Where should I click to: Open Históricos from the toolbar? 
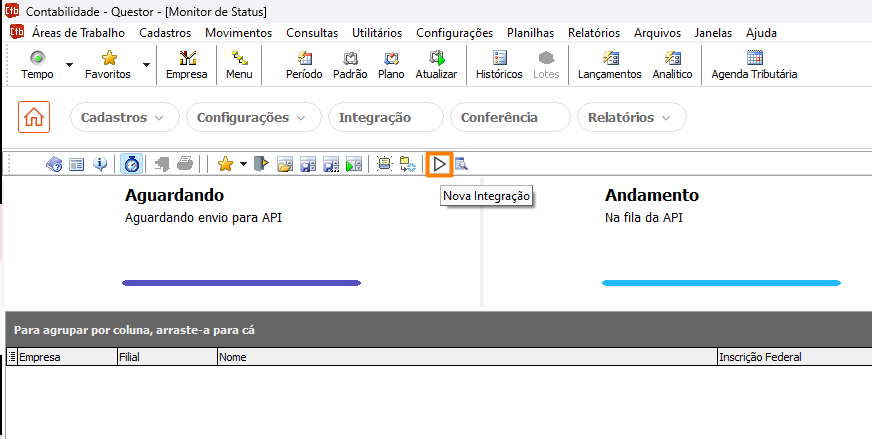click(x=499, y=65)
